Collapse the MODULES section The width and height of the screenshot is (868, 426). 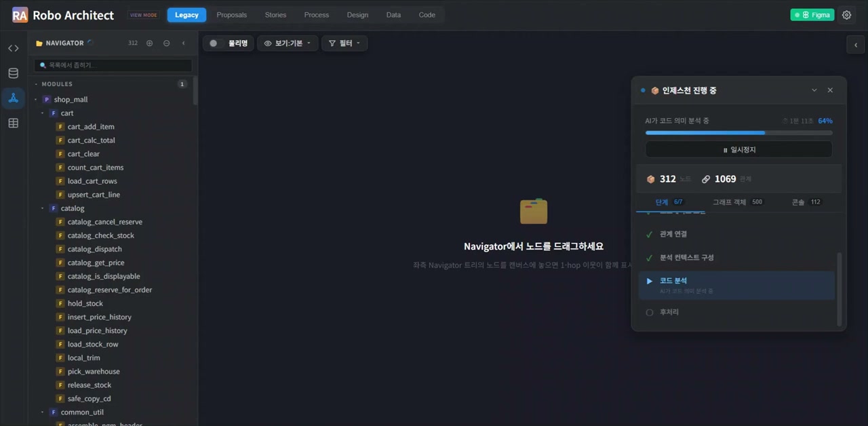pos(36,84)
